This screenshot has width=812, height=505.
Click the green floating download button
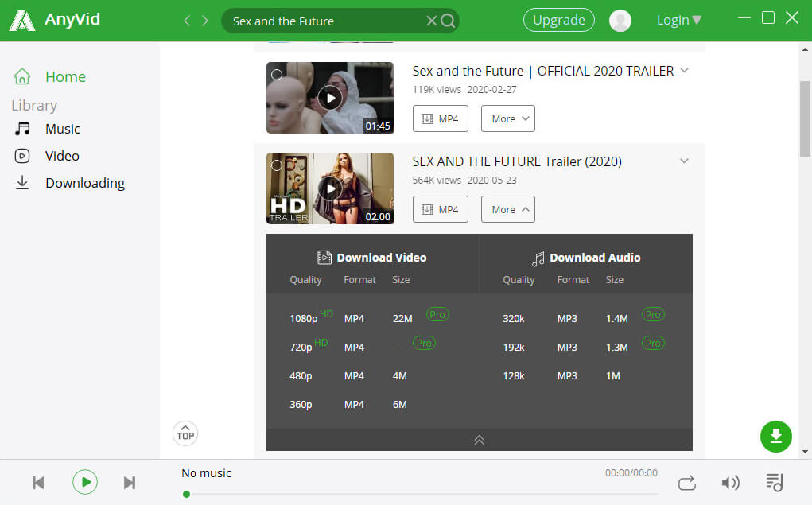point(775,437)
